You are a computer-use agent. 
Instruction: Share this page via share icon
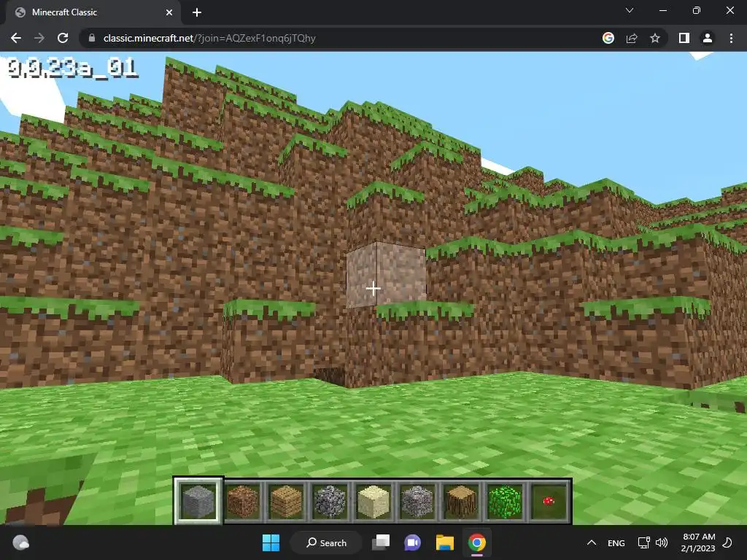(632, 38)
